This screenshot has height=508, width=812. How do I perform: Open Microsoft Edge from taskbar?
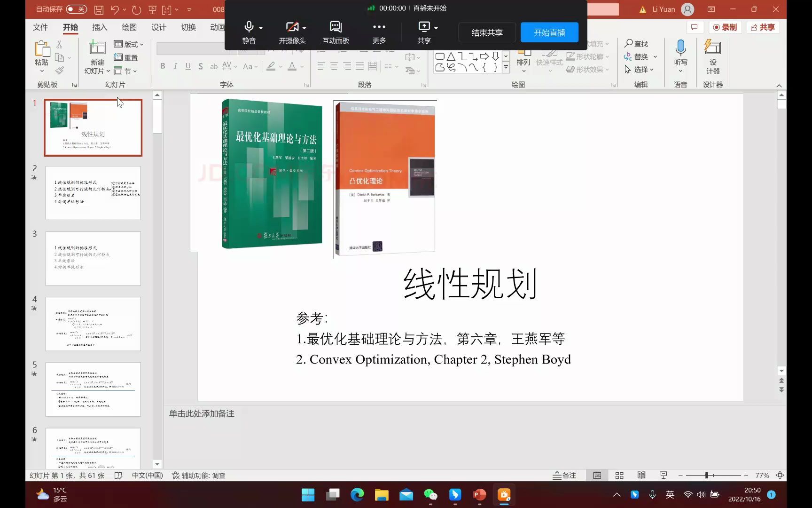click(357, 494)
